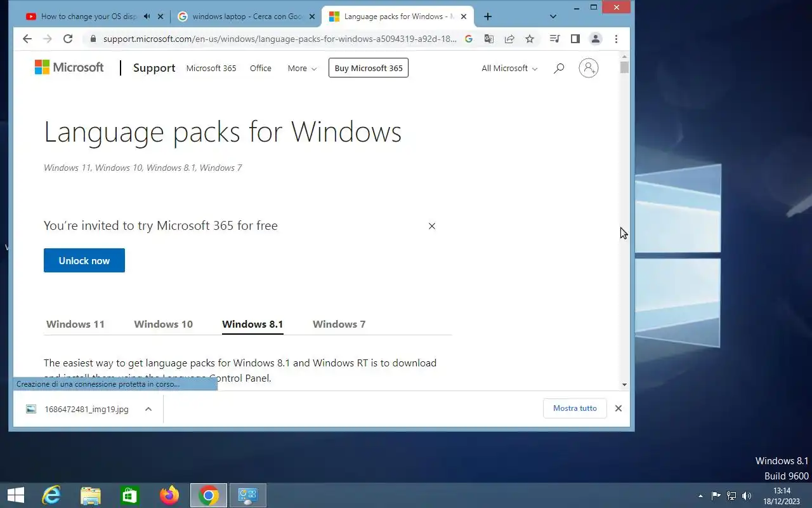
Task: Toggle the Chrome side panel icon
Action: 575,39
